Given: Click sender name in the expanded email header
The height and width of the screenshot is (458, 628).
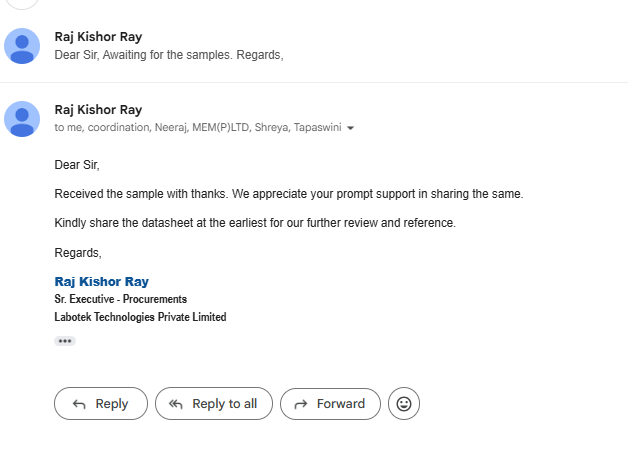Looking at the screenshot, I should 98,110.
